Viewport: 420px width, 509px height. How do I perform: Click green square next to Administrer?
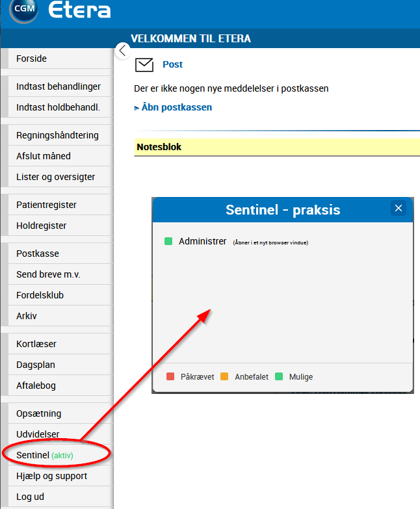pyautogui.click(x=168, y=241)
